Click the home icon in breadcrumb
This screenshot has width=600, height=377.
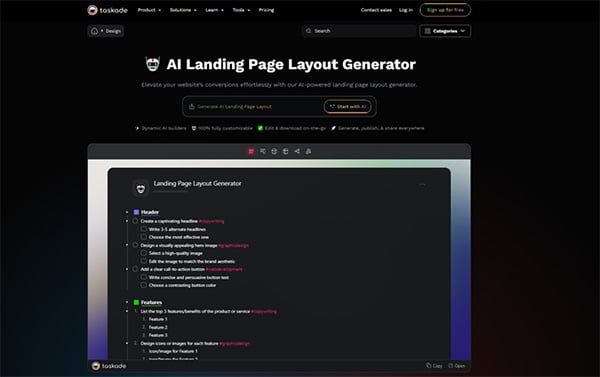(x=95, y=31)
